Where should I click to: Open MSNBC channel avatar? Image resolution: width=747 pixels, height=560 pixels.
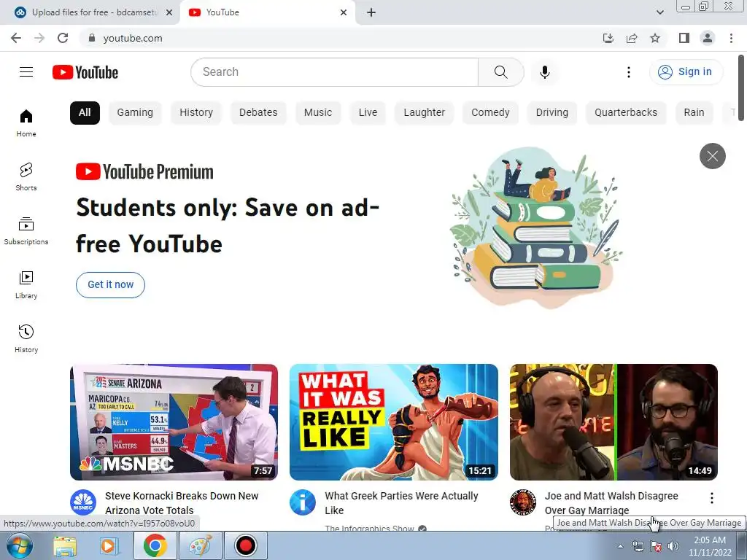83,502
